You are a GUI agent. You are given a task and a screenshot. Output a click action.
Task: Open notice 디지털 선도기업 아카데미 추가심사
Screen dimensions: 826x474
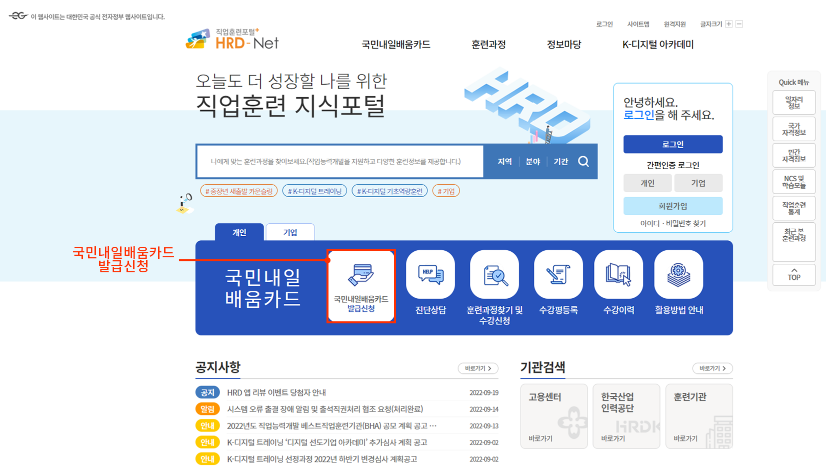click(x=327, y=442)
